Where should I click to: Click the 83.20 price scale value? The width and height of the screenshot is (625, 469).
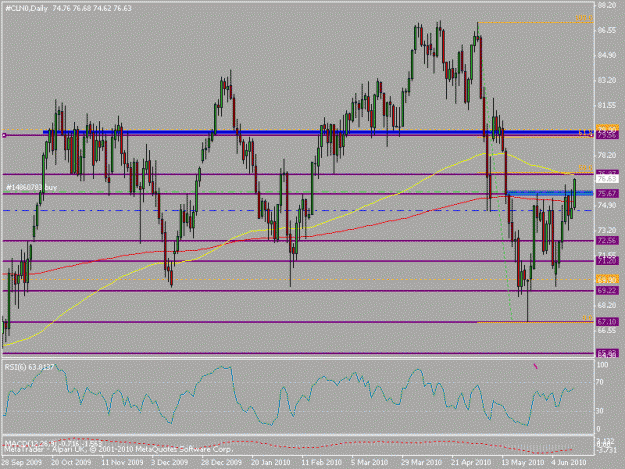click(607, 80)
